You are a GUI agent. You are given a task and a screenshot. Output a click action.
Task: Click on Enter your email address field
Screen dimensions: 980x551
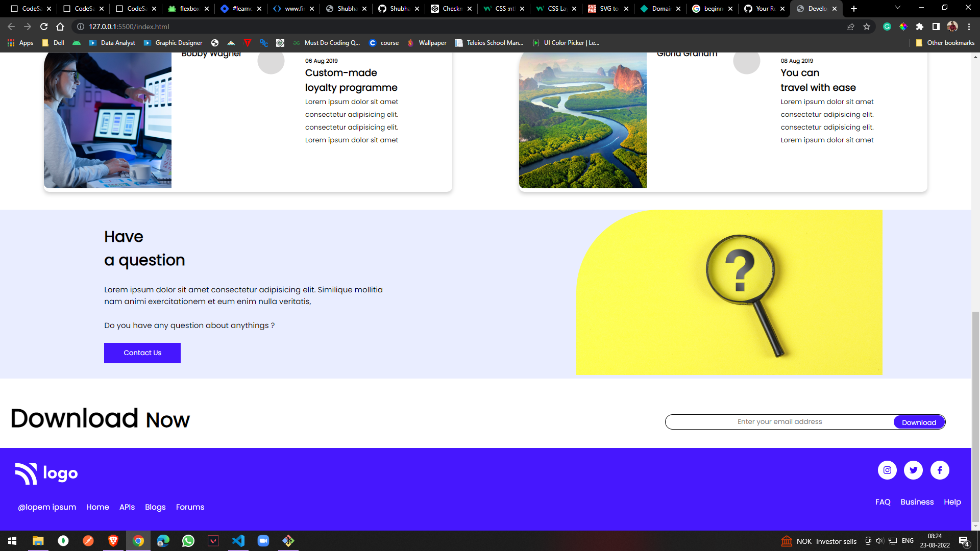[x=779, y=422]
